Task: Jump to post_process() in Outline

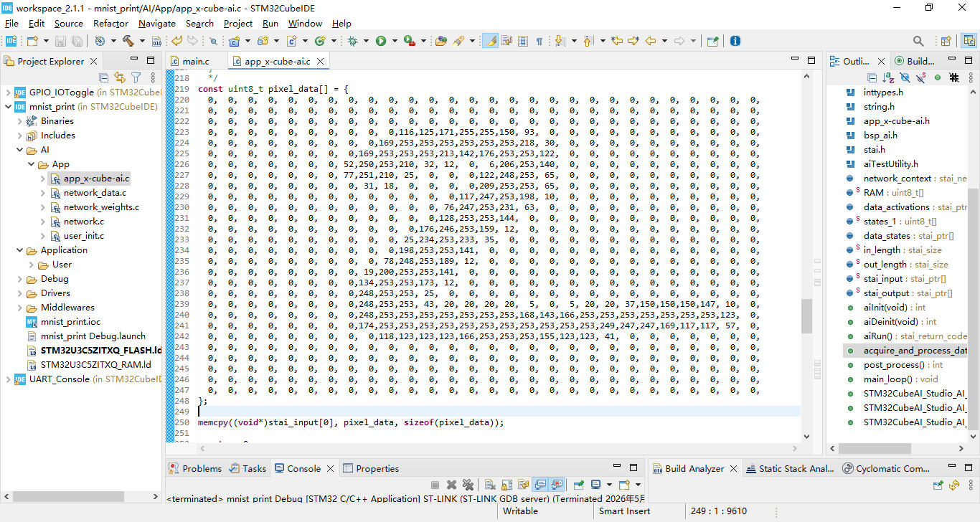Action: [903, 364]
